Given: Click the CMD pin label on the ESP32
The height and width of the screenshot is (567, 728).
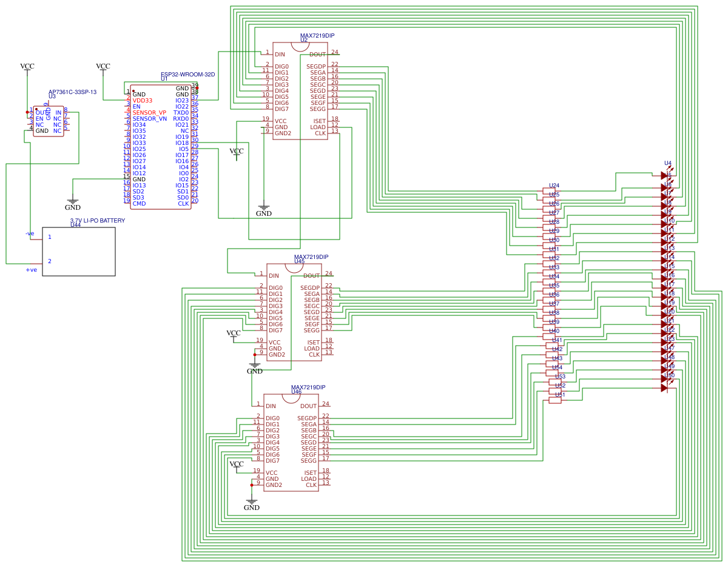Looking at the screenshot, I should point(139,204).
